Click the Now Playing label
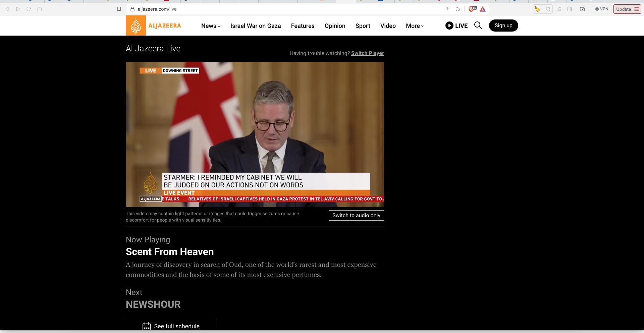 click(148, 240)
